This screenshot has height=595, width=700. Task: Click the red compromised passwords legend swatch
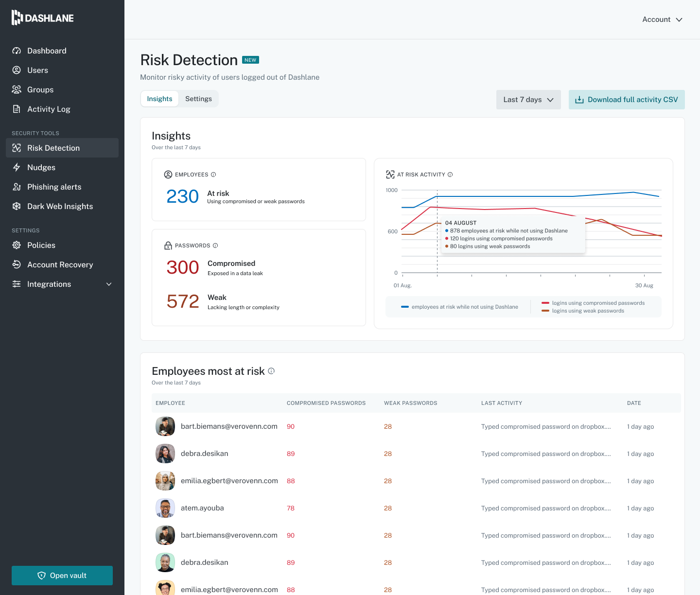tap(545, 303)
